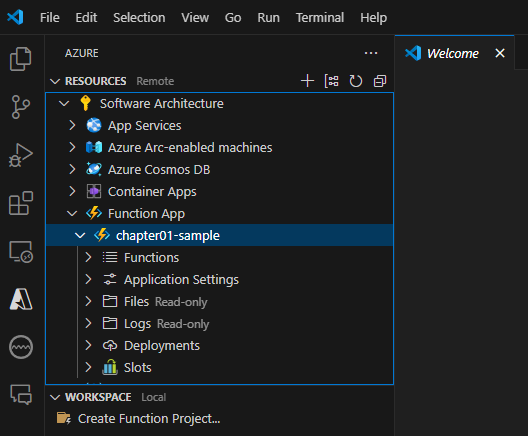The image size is (528, 436).
Task: Open the View menu
Action: click(x=195, y=18)
